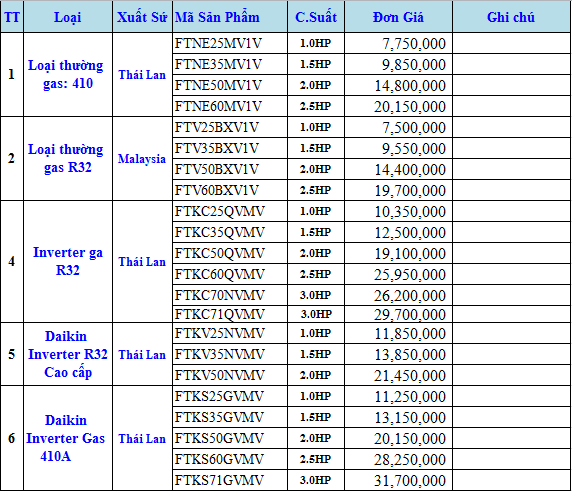Select the price 25,950,000 cell

pyautogui.click(x=398, y=274)
